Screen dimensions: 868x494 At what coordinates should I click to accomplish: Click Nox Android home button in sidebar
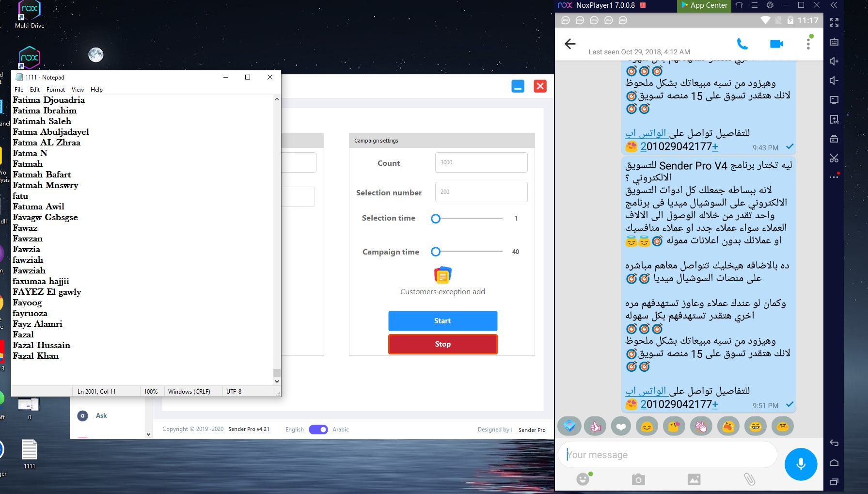834,462
